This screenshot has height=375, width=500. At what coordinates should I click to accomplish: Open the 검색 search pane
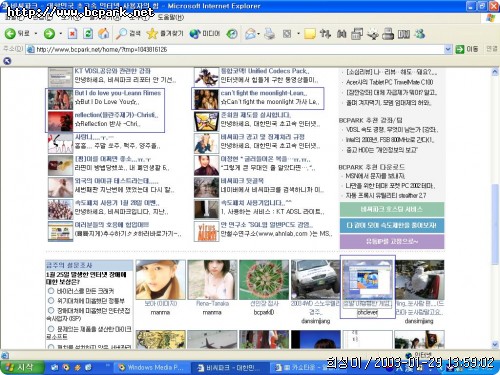[x=128, y=33]
